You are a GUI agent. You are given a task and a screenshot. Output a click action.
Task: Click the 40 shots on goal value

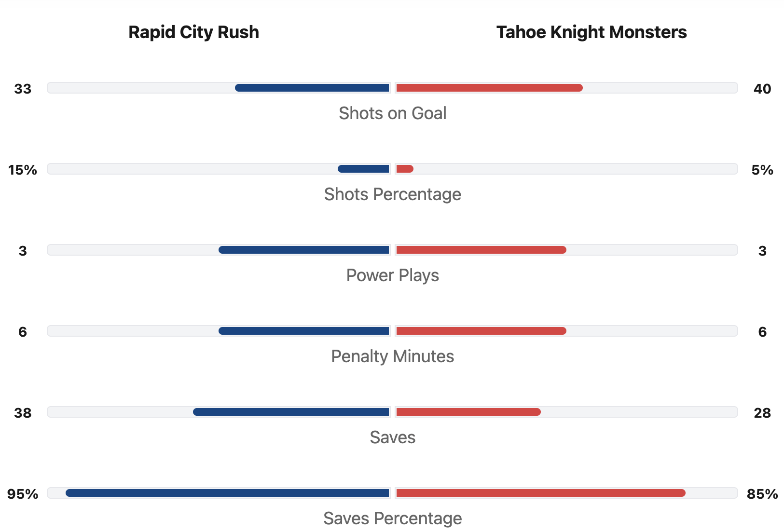click(x=762, y=89)
